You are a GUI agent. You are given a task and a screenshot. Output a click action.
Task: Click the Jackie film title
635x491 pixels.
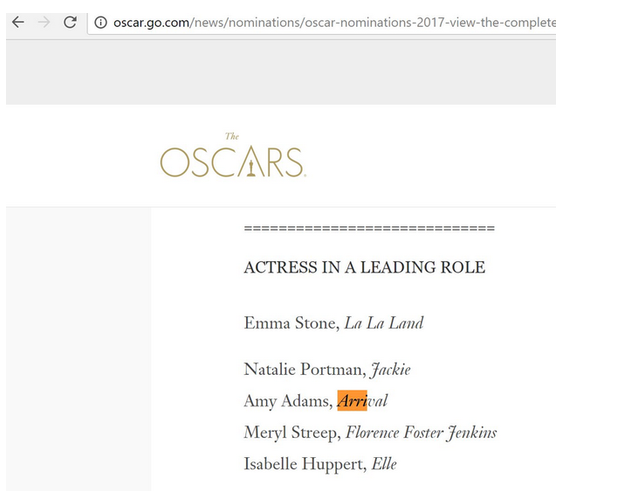click(391, 369)
